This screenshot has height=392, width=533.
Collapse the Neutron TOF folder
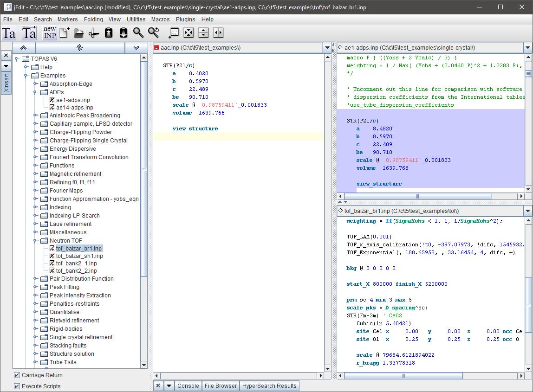coord(36,241)
